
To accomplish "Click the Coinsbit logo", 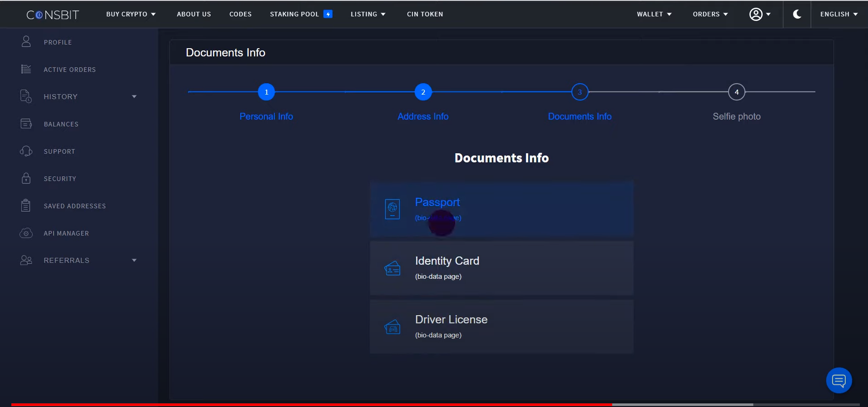I will point(53,15).
